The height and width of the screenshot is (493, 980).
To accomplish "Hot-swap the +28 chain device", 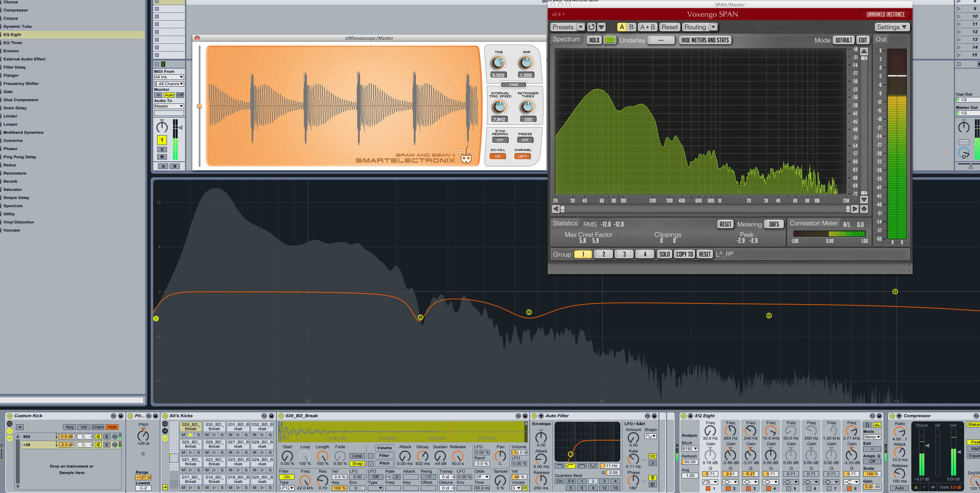I will coord(115,445).
